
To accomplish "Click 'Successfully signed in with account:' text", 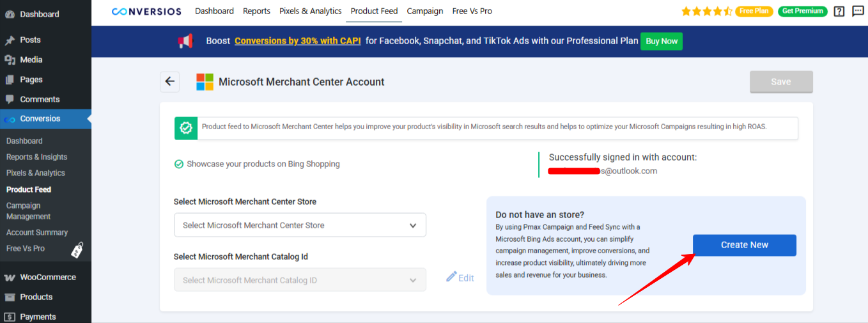I will pyautogui.click(x=623, y=157).
